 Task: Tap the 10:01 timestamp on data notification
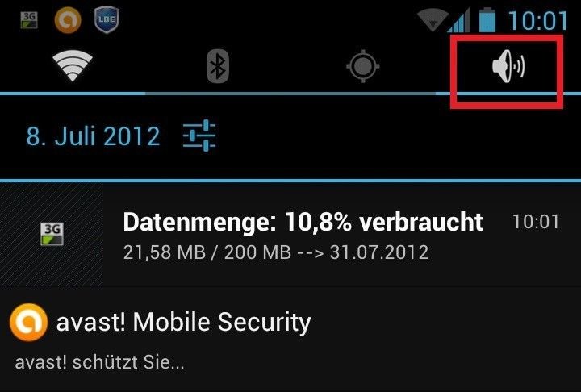click(x=536, y=222)
